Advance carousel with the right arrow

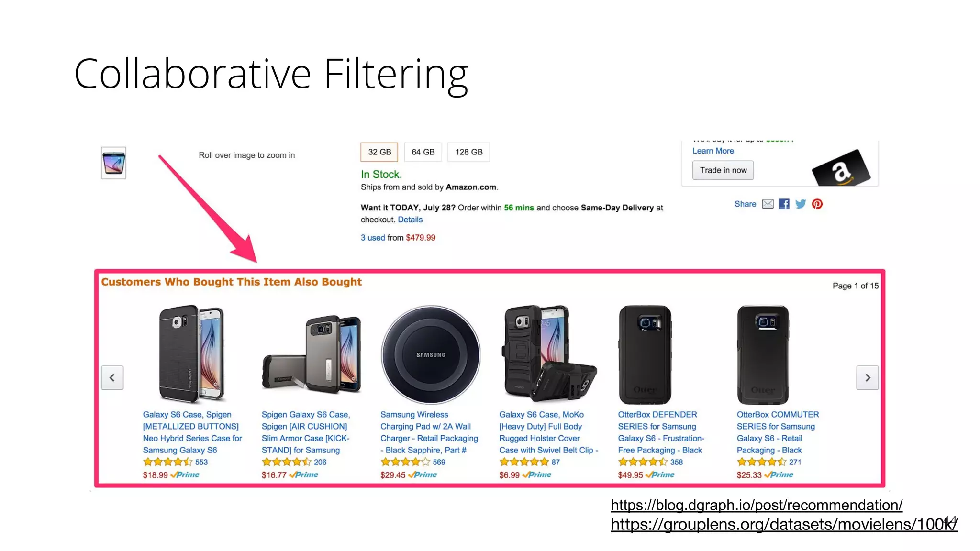pos(867,377)
